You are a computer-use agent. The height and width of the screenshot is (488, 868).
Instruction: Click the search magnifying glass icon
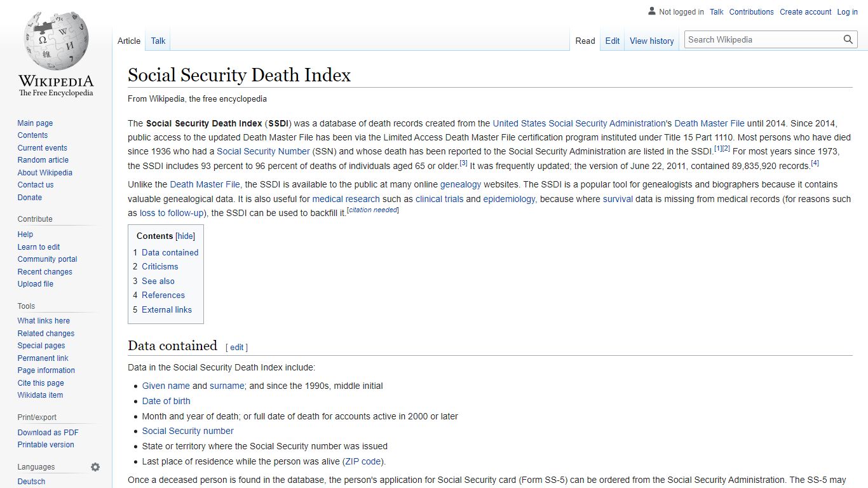(x=848, y=39)
